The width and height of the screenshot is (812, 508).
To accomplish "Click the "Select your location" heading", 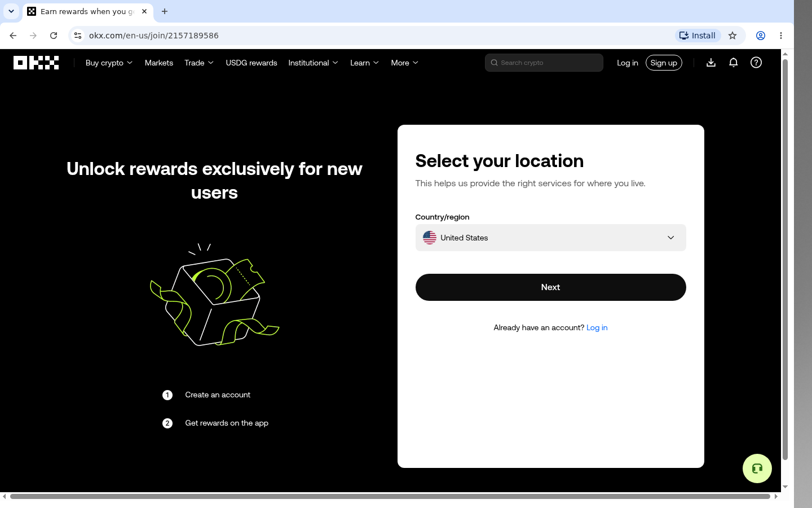I will pos(500,161).
